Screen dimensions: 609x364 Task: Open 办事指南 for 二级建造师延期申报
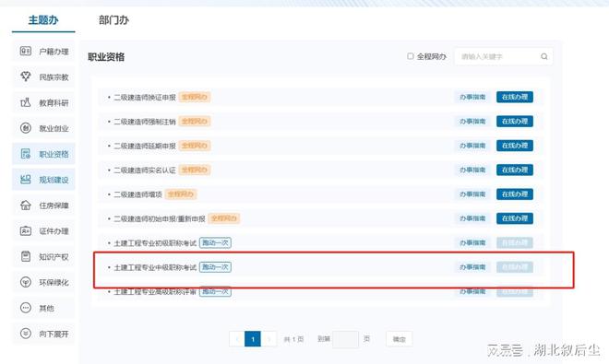(472, 146)
